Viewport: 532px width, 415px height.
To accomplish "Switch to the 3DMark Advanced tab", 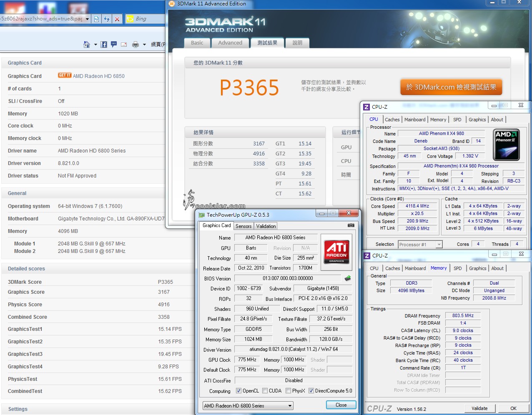I will (x=230, y=42).
